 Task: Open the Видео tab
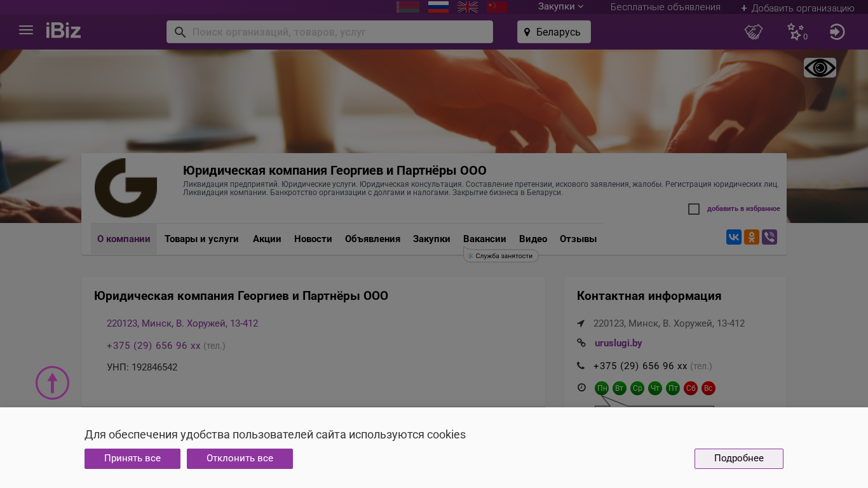point(533,239)
